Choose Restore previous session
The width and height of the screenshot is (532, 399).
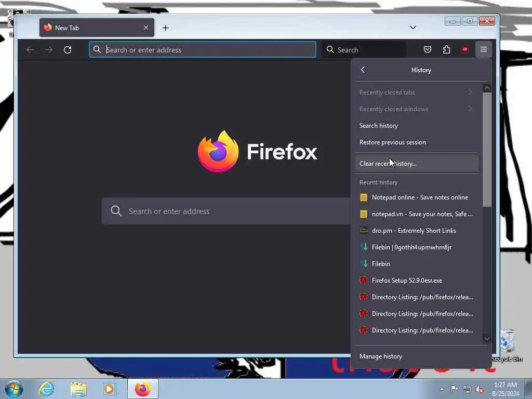pyautogui.click(x=417, y=142)
